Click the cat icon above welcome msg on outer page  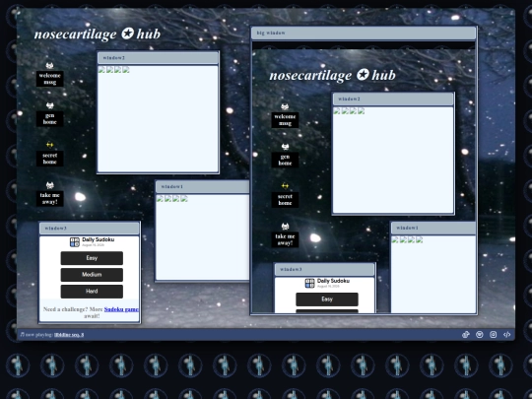coord(49,65)
